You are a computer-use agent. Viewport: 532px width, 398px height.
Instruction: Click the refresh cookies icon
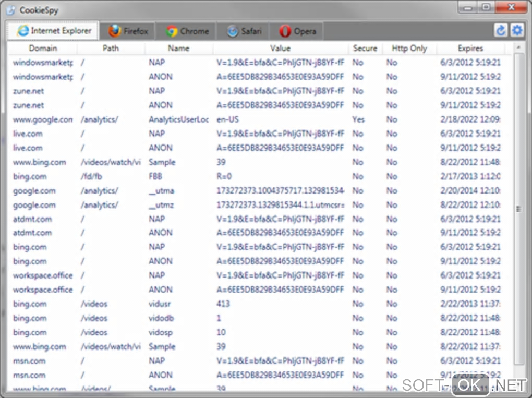(501, 31)
